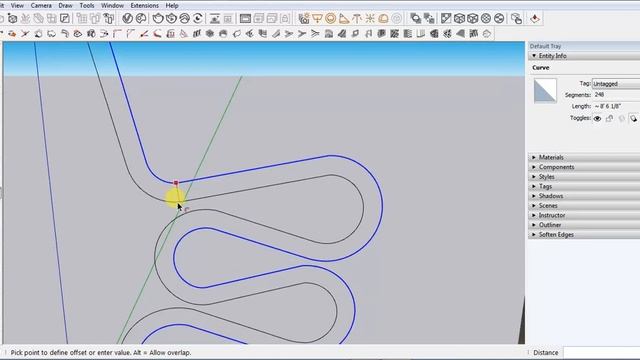Toggle receive shadows in Entity Info

click(x=621, y=118)
